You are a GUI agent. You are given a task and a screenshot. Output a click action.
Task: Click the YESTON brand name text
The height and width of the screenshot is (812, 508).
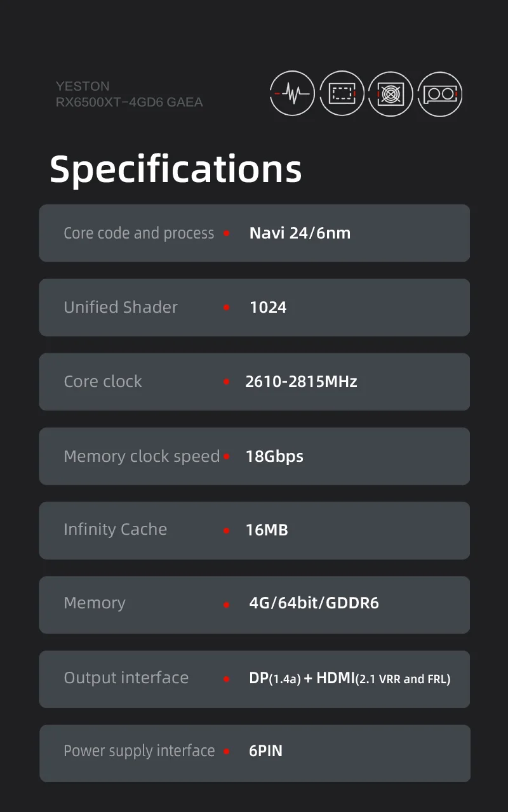(x=83, y=86)
